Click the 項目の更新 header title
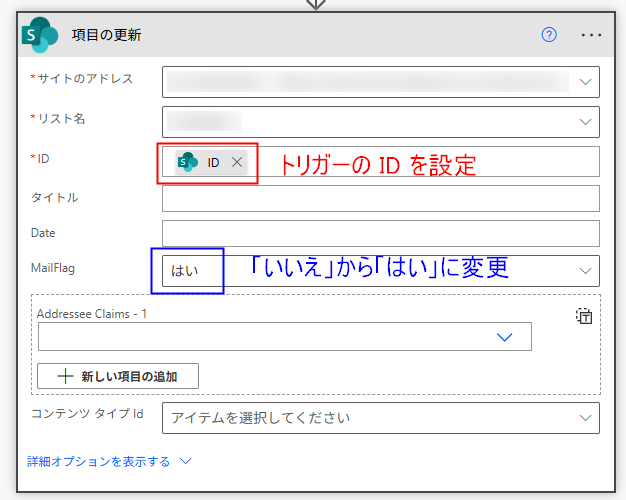This screenshot has width=626, height=500. point(107,35)
